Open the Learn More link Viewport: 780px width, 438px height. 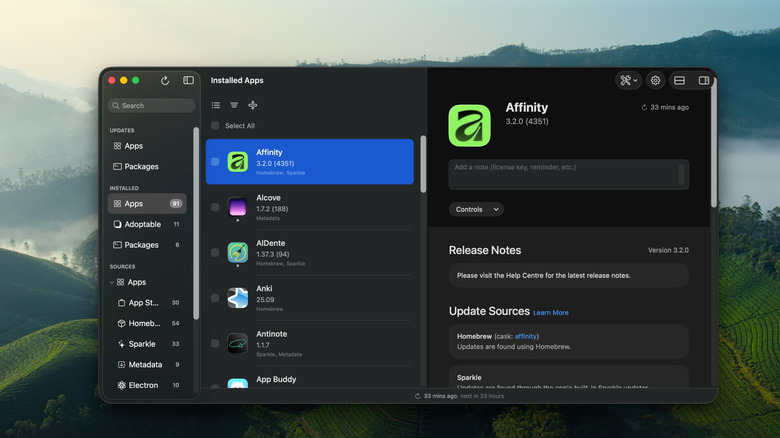point(551,313)
